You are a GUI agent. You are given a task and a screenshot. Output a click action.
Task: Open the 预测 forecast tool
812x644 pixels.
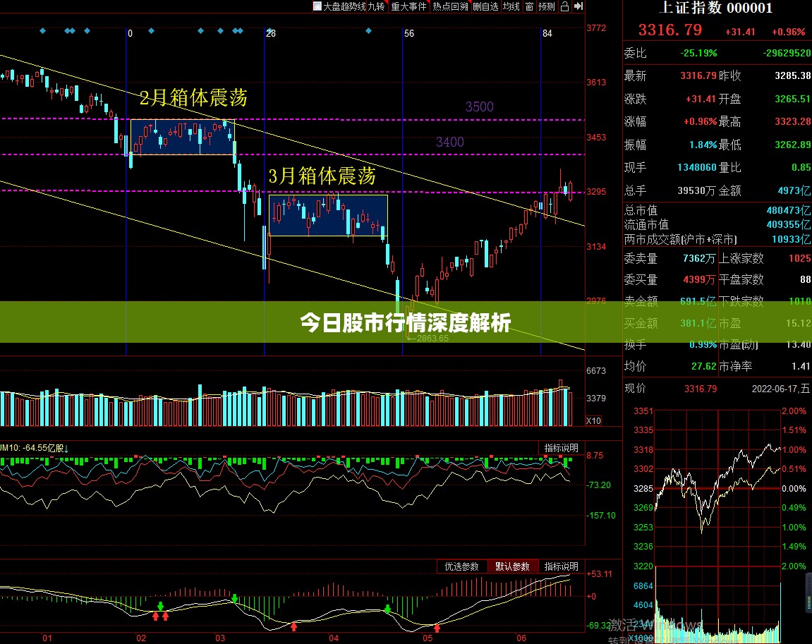(546, 6)
